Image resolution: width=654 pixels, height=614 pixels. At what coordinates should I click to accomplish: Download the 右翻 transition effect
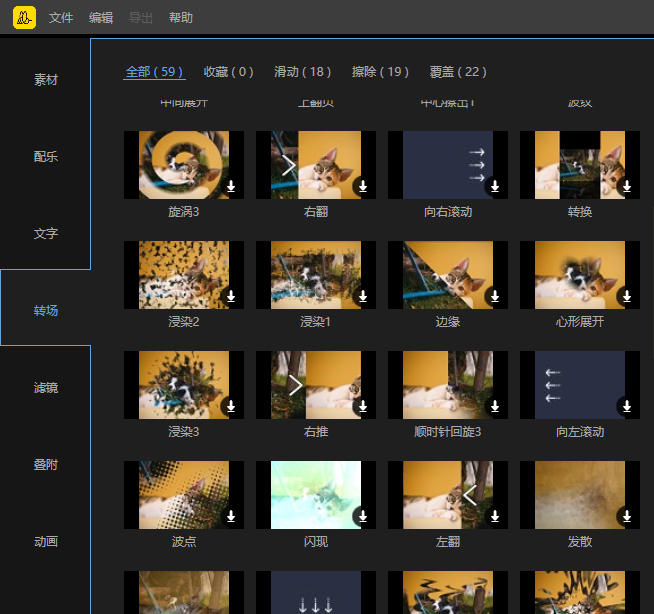[362, 187]
